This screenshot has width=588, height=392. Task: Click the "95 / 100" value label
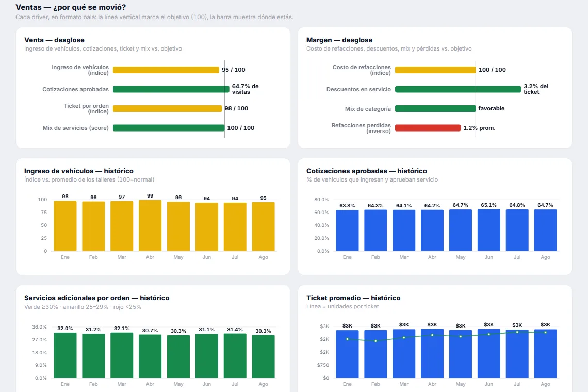tap(233, 70)
